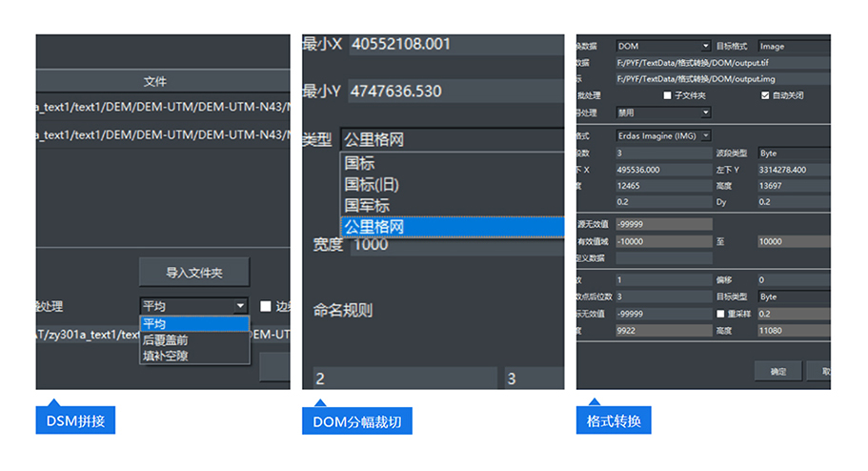Pick the 国军标 option
The width and height of the screenshot is (868, 471).
367,206
